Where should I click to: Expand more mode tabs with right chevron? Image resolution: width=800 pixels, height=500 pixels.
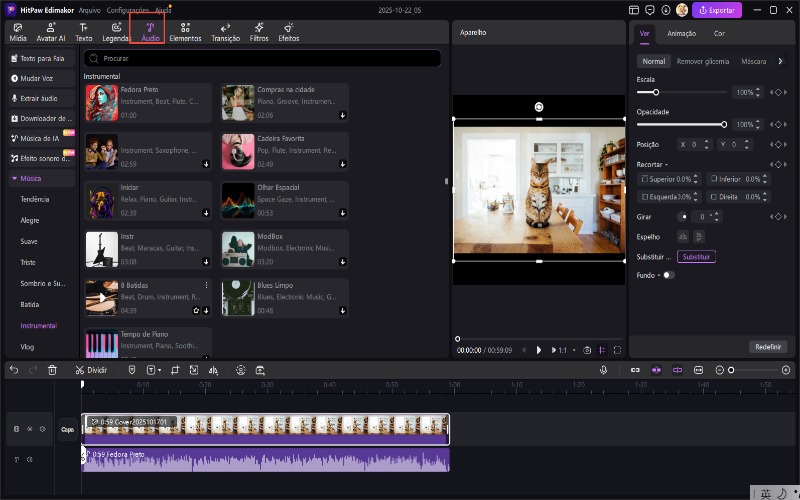(780, 61)
